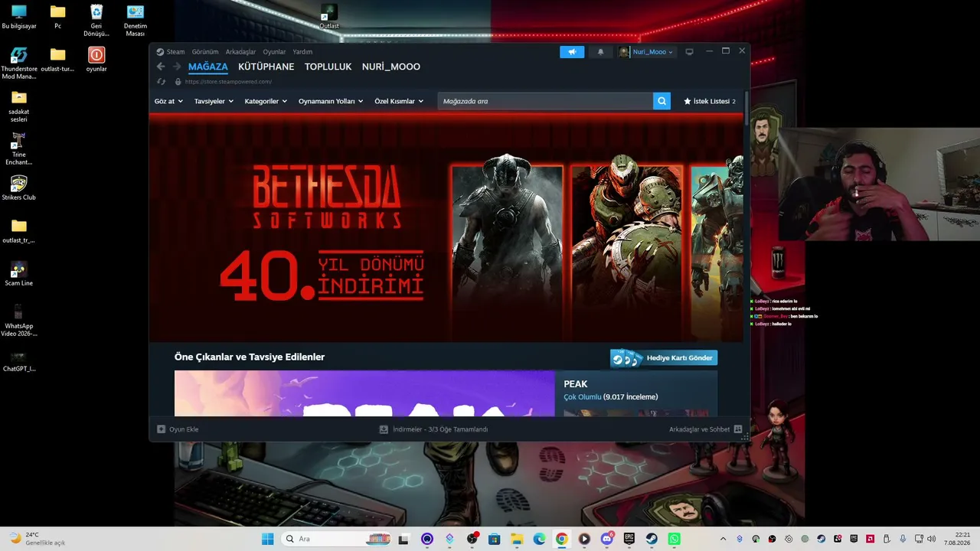Open the sadakat sesleri folder
980x551 pixels.
click(x=19, y=106)
